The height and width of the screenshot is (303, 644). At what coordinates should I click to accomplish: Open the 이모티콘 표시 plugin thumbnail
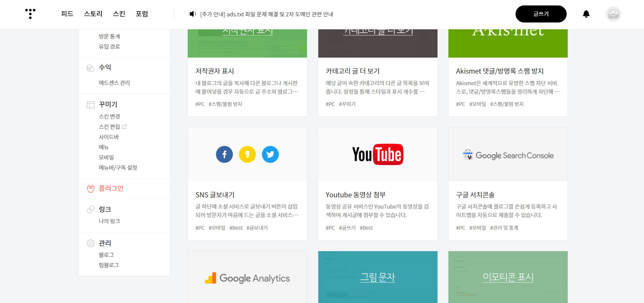click(508, 277)
